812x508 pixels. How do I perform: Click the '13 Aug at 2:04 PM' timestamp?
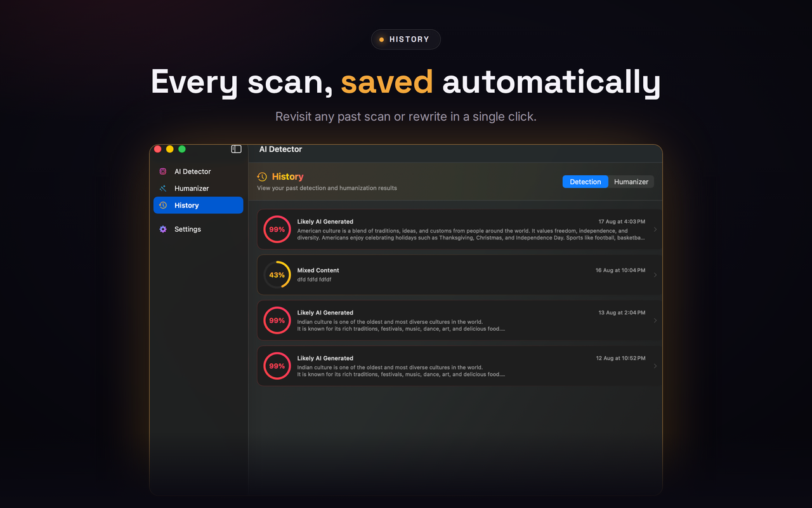[x=622, y=312]
